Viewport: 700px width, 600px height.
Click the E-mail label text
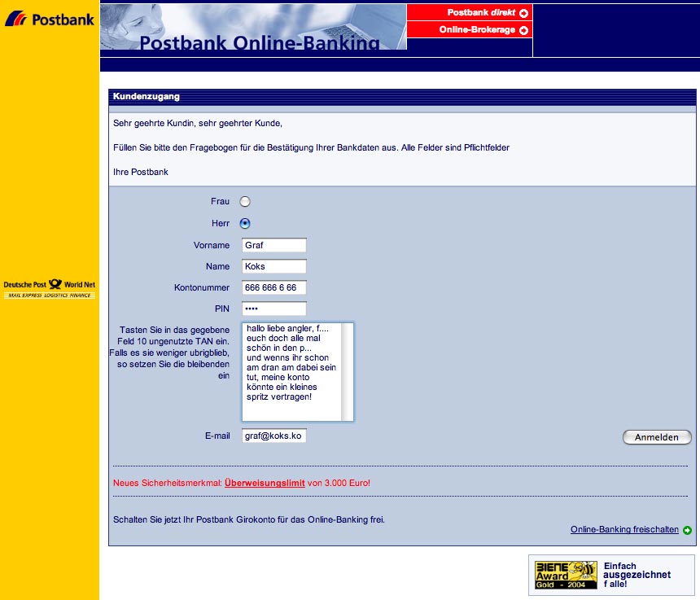pos(217,436)
